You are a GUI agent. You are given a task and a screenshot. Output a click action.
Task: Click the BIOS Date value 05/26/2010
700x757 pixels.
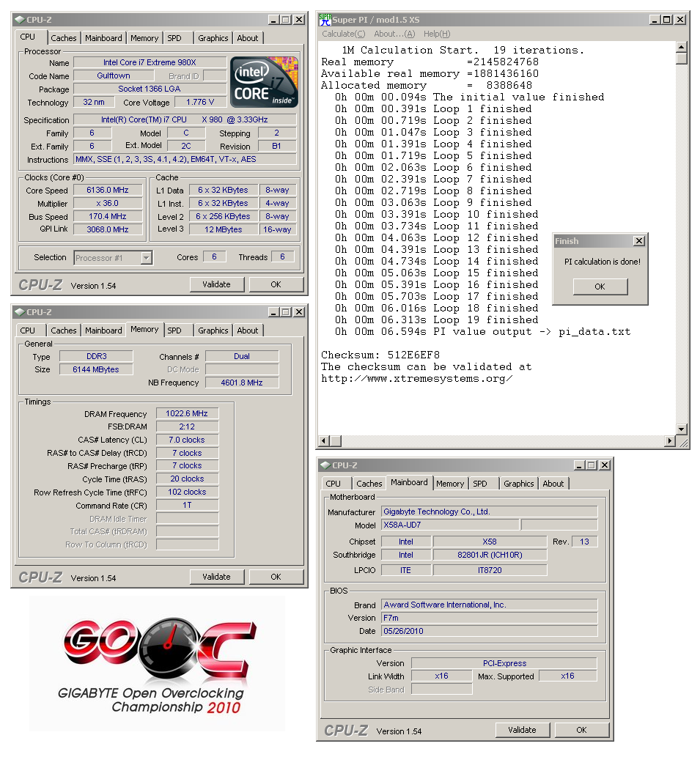(x=490, y=631)
